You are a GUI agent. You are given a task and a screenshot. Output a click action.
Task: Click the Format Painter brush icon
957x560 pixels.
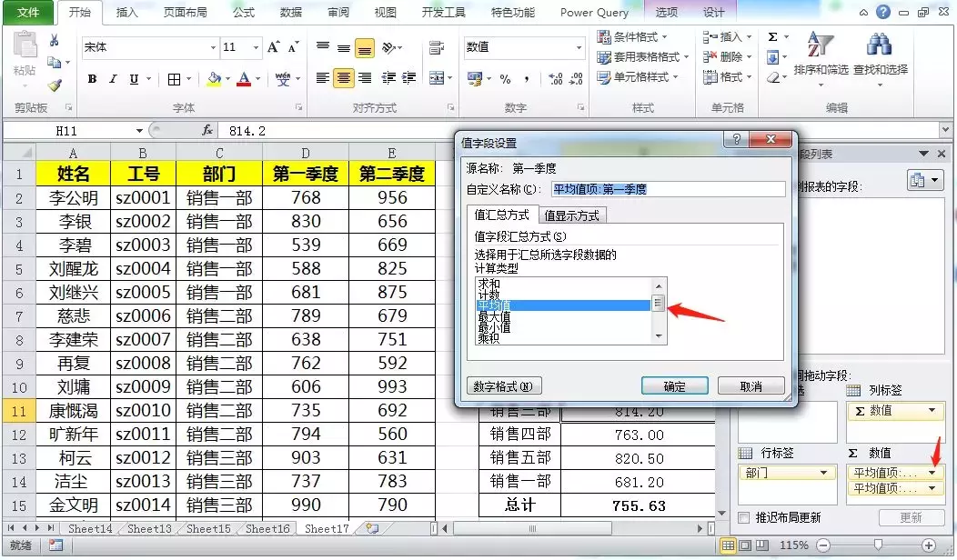click(x=55, y=85)
